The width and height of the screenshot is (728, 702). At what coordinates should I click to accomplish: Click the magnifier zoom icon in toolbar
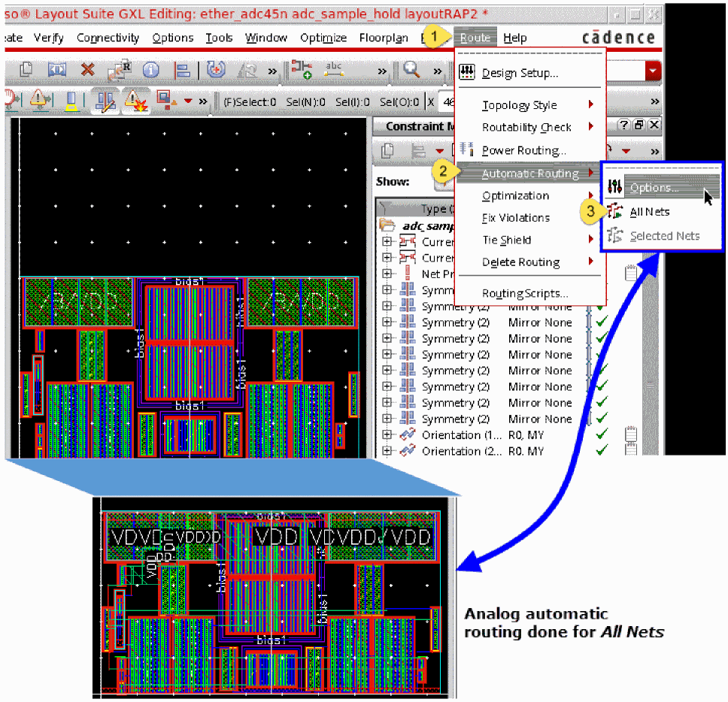click(411, 69)
